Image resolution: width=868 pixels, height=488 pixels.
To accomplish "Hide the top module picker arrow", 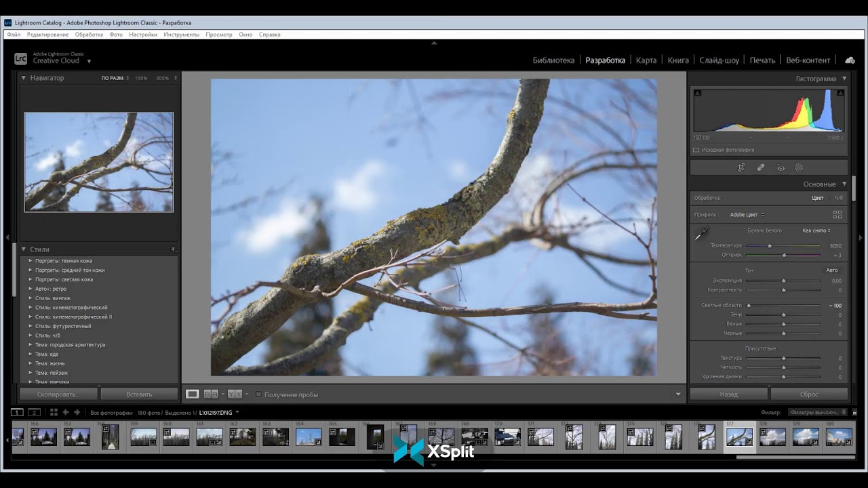I will 434,43.
